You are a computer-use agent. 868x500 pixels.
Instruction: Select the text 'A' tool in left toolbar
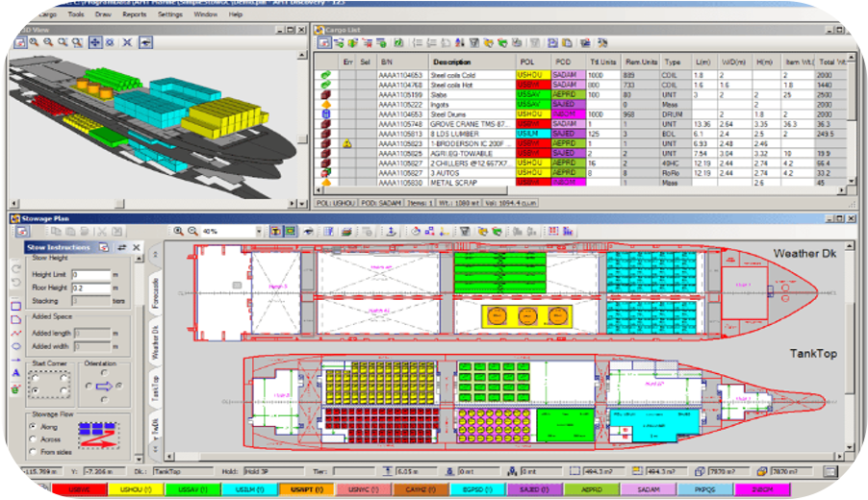[16, 372]
